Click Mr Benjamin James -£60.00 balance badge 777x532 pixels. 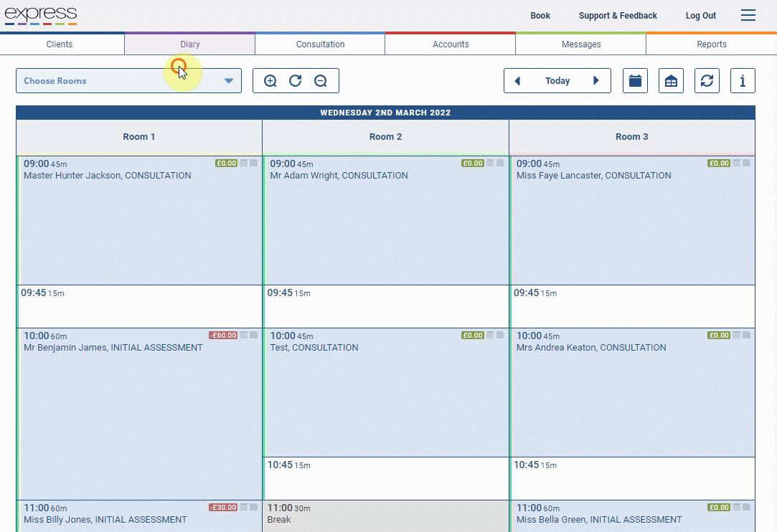pyautogui.click(x=223, y=336)
